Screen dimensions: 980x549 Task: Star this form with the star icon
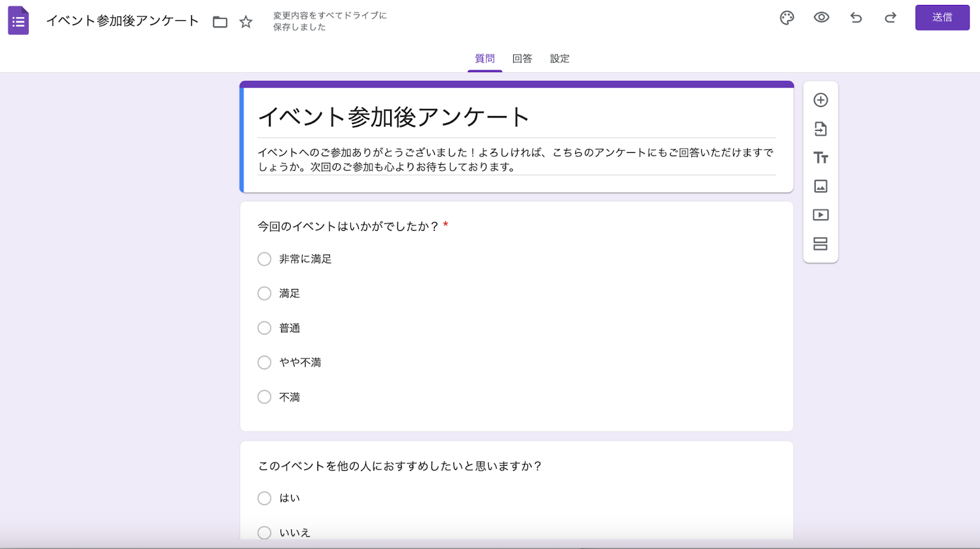tap(246, 22)
